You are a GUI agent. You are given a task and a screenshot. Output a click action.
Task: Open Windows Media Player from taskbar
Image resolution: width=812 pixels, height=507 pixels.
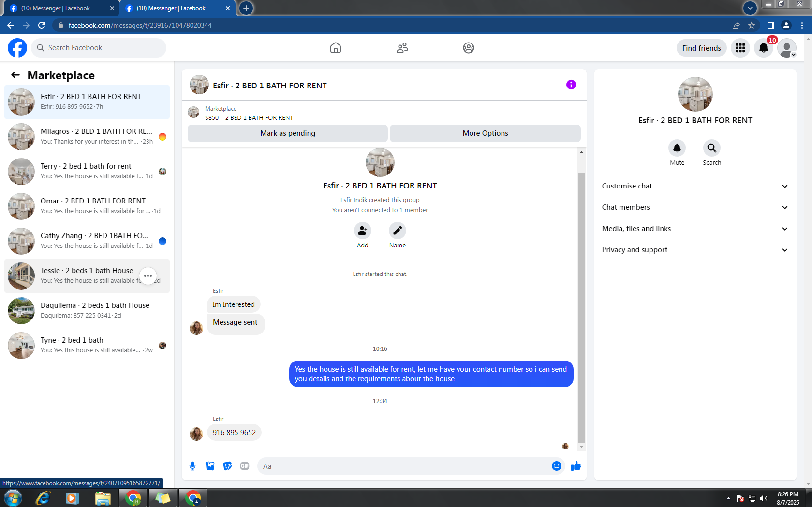tap(73, 498)
